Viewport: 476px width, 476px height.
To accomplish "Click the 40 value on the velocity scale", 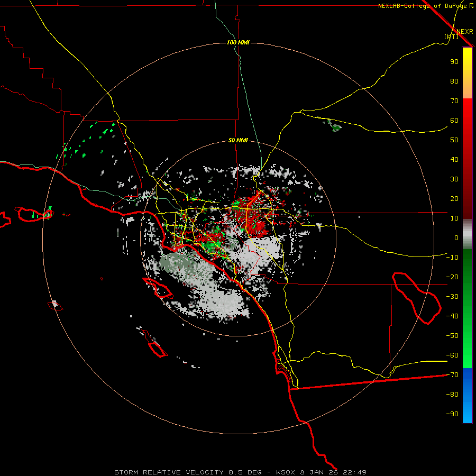I will pos(454,160).
